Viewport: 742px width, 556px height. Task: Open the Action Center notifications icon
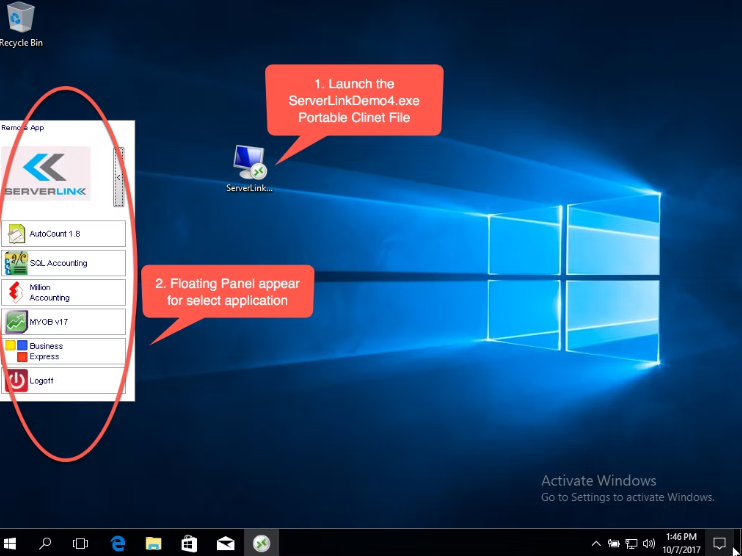[x=719, y=543]
